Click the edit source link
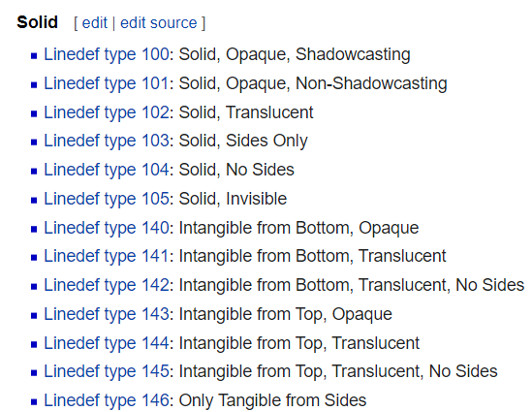 pyautogui.click(x=159, y=23)
